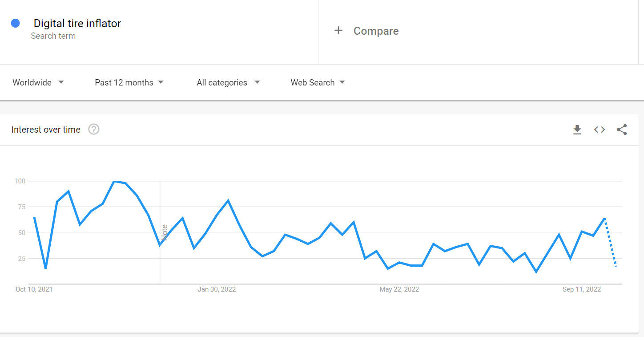Click the plus icon next to Compare
Screen dimensions: 644x337
(338, 31)
